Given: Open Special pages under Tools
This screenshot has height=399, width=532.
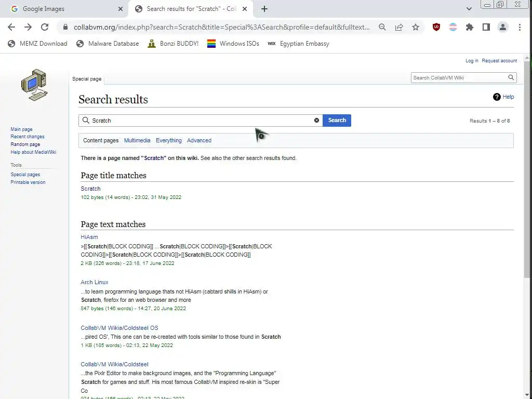Looking at the screenshot, I should [25, 175].
